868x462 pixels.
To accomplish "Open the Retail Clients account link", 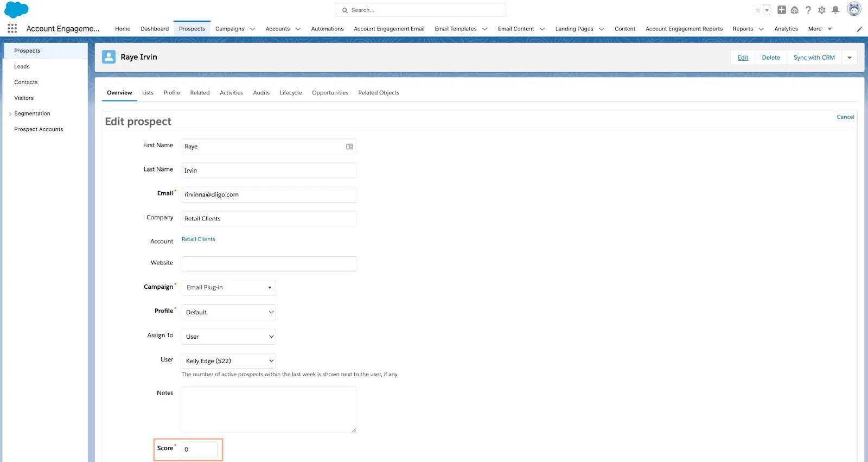I will click(x=198, y=239).
